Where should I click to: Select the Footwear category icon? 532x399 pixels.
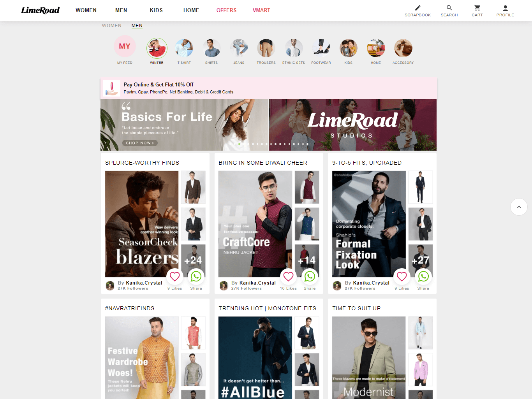(321, 48)
